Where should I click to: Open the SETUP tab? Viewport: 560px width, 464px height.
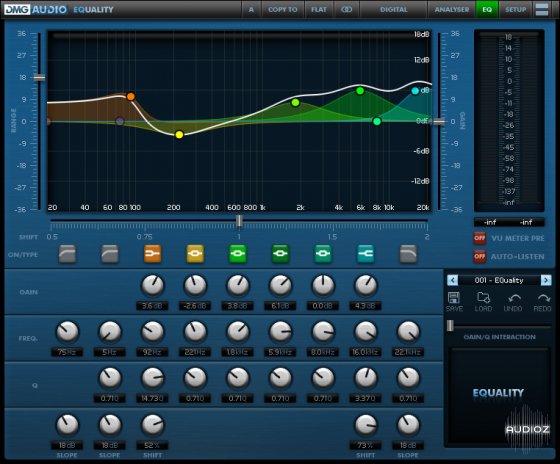pos(515,9)
